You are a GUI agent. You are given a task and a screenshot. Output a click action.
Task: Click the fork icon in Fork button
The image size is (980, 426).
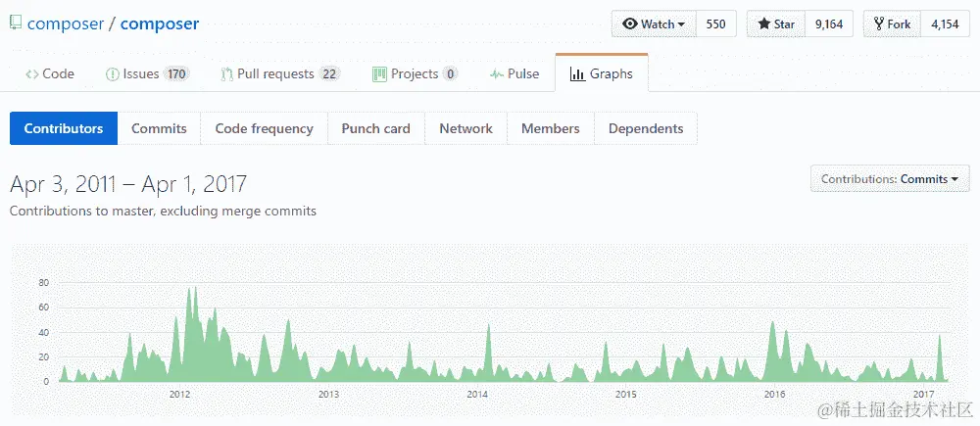(x=878, y=24)
